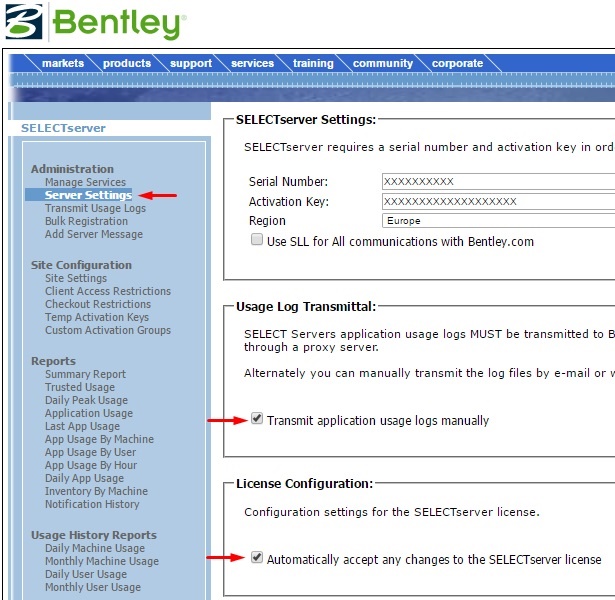Viewport: 615px width, 600px height.
Task: Open Manage Services page
Action: (85, 182)
